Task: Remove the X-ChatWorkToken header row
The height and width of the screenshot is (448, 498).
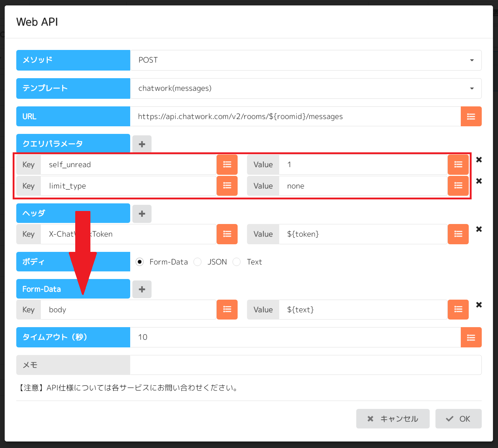Action: [479, 229]
